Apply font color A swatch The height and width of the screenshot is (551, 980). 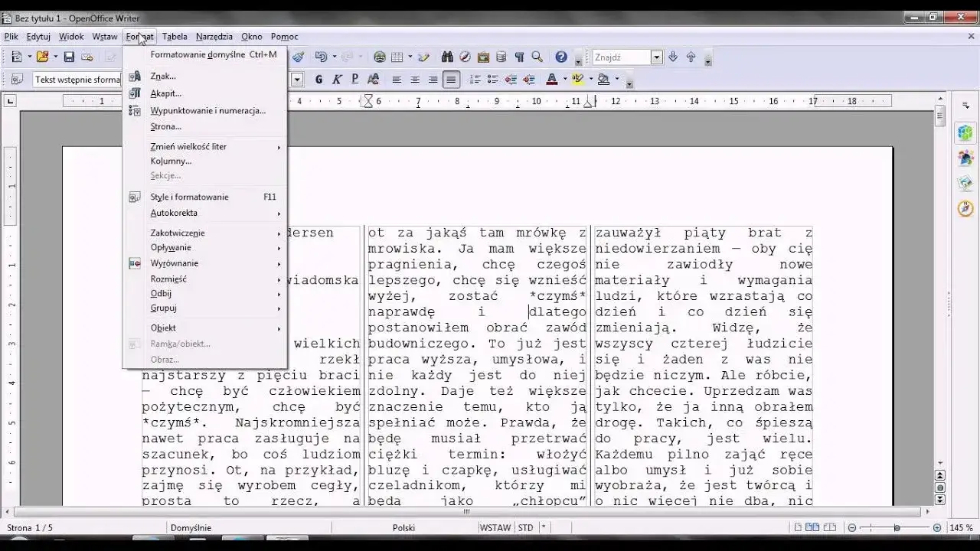click(x=551, y=79)
